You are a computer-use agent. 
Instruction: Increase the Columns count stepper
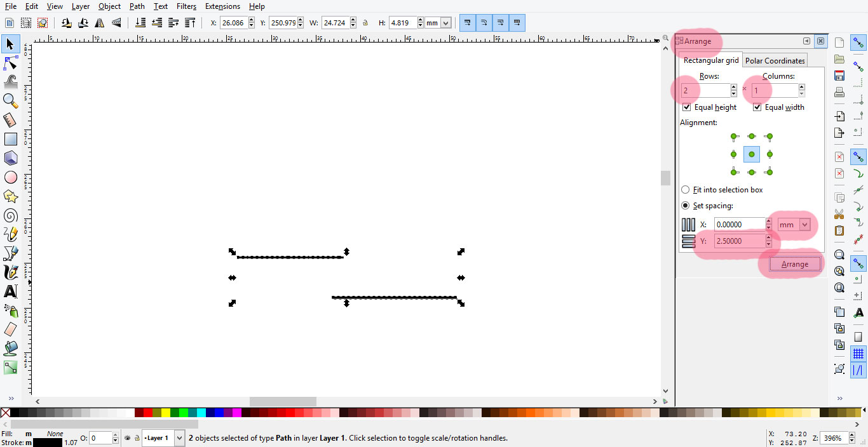click(801, 87)
